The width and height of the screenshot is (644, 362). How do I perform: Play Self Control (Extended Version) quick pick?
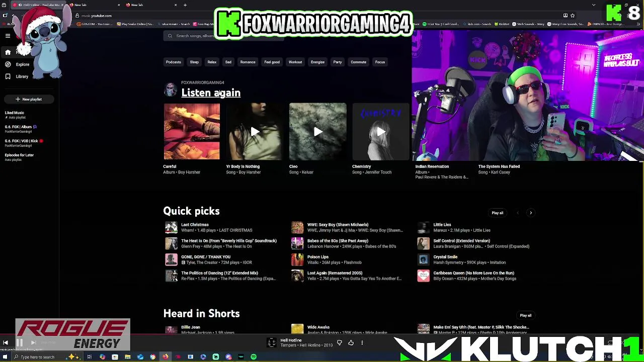[424, 243]
